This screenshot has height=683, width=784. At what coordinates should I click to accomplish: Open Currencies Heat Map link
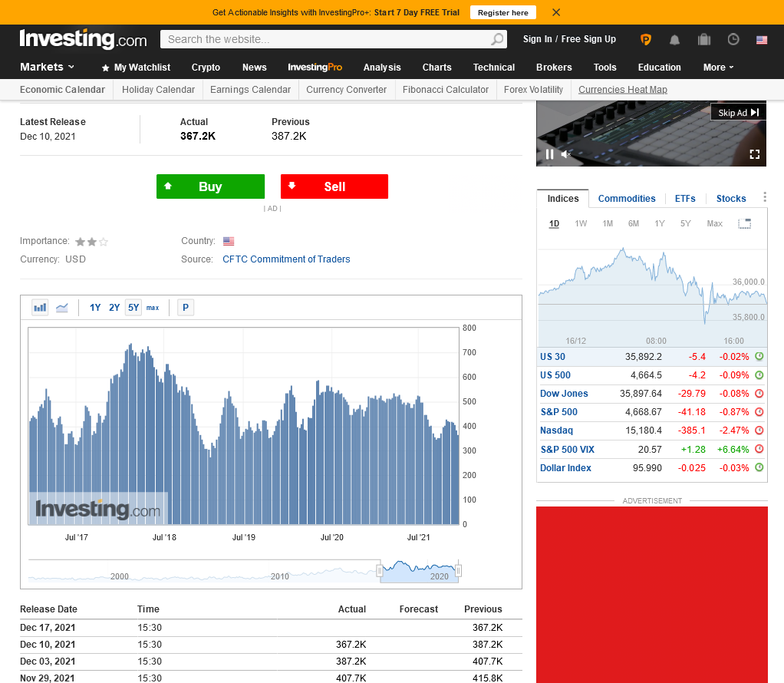coord(623,90)
